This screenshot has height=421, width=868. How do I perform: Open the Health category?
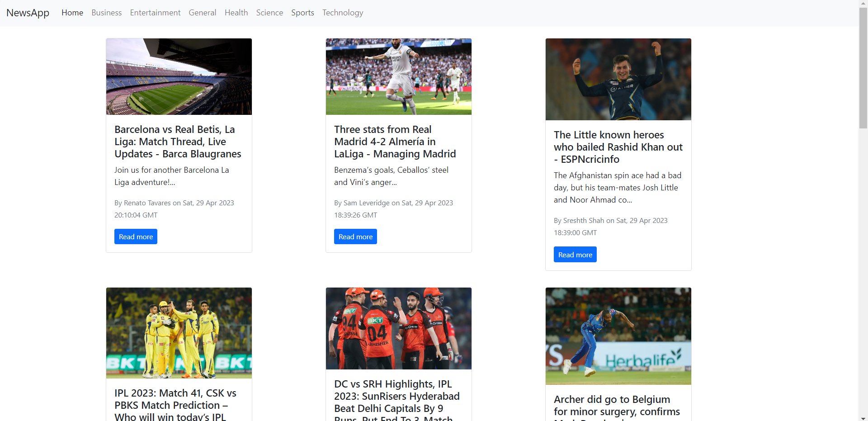(x=236, y=13)
